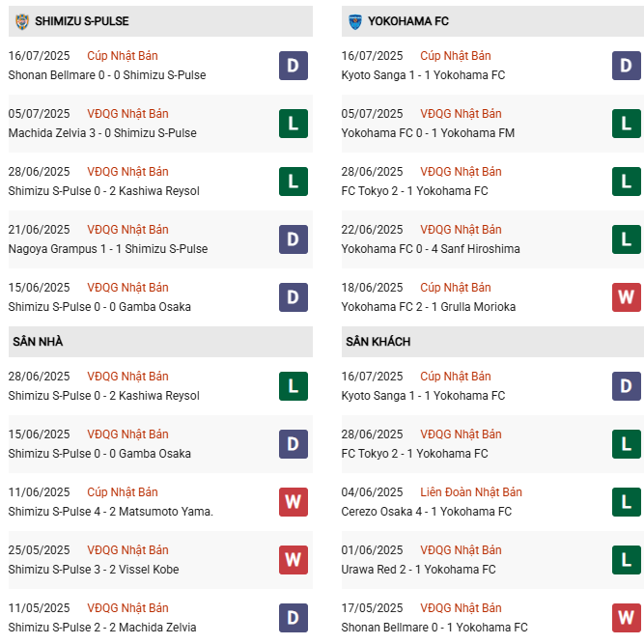The width and height of the screenshot is (644, 644).
Task: Click draw badge for Nagoya Grampus 1-1 match
Action: point(294,239)
